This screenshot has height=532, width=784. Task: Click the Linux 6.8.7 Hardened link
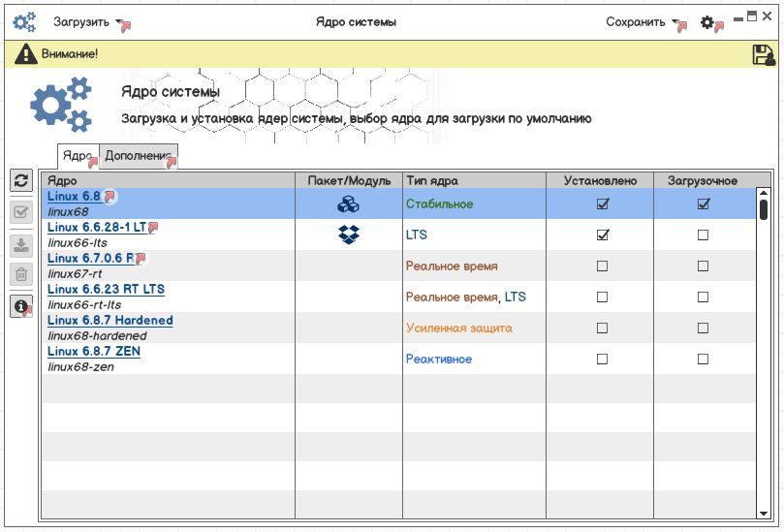point(110,321)
